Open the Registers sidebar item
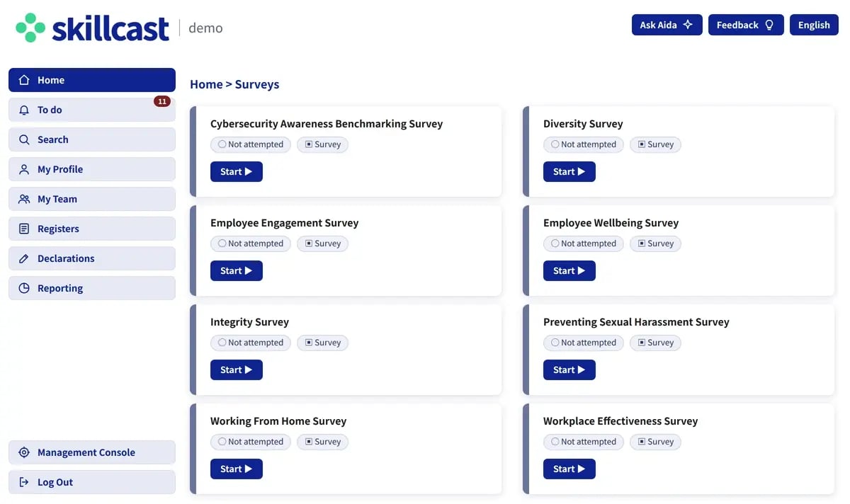 coord(92,229)
